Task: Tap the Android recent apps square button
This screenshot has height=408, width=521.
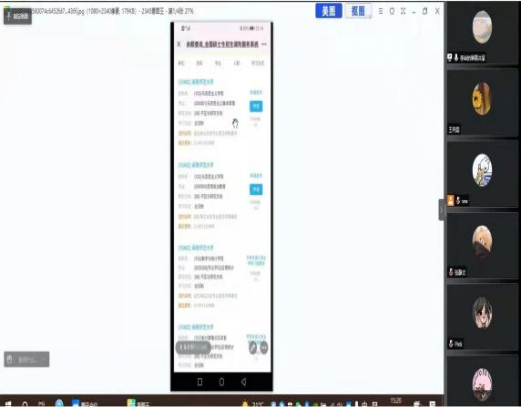Action: click(200, 382)
